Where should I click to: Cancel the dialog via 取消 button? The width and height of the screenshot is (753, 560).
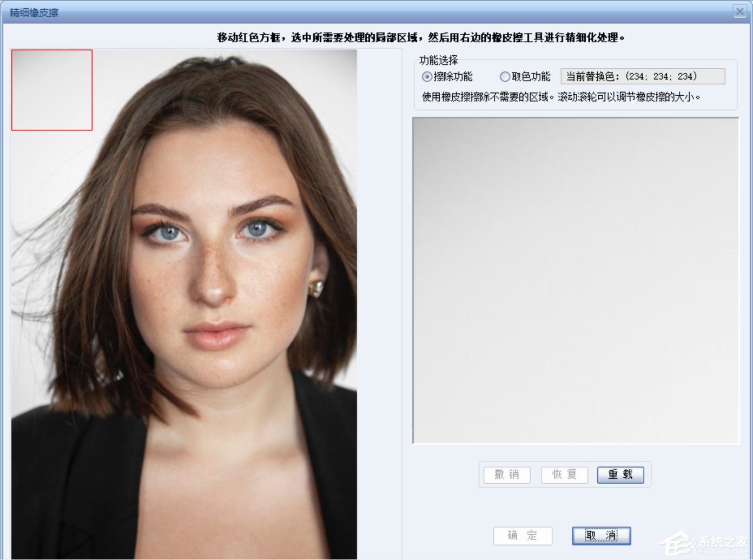click(x=601, y=535)
